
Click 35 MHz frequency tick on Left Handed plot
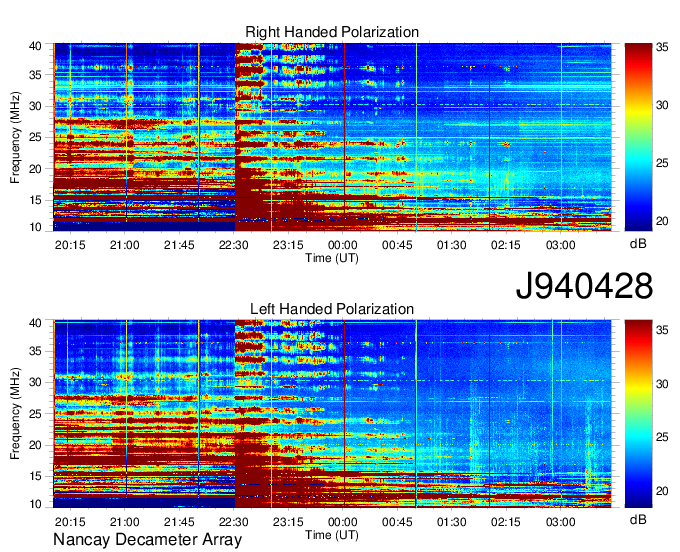tap(35, 351)
